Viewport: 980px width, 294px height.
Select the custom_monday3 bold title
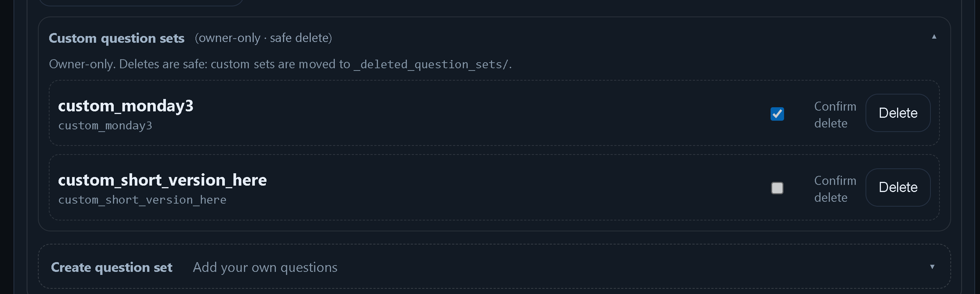pos(125,106)
